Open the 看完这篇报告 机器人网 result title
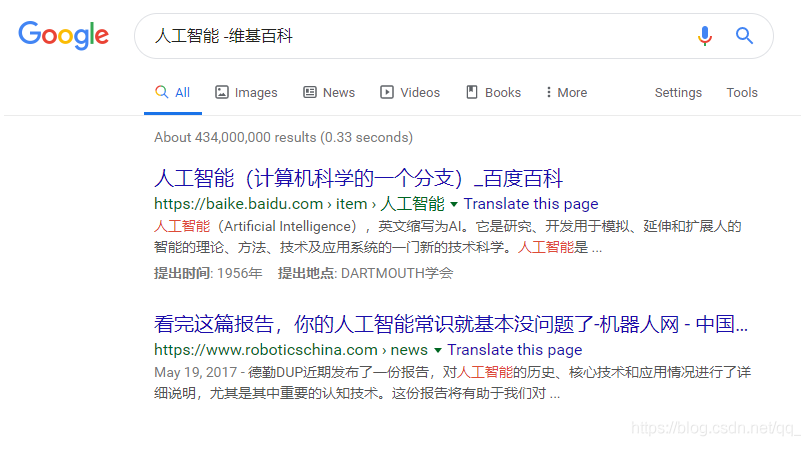 pyautogui.click(x=451, y=324)
